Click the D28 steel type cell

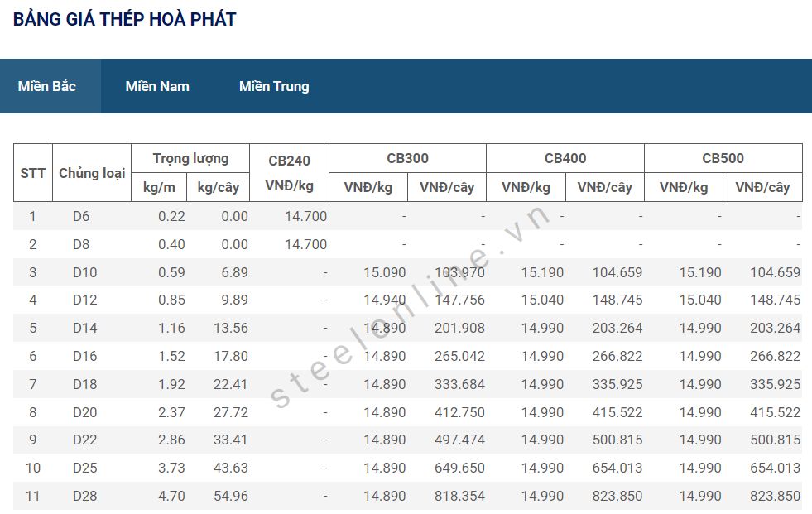coord(85,496)
